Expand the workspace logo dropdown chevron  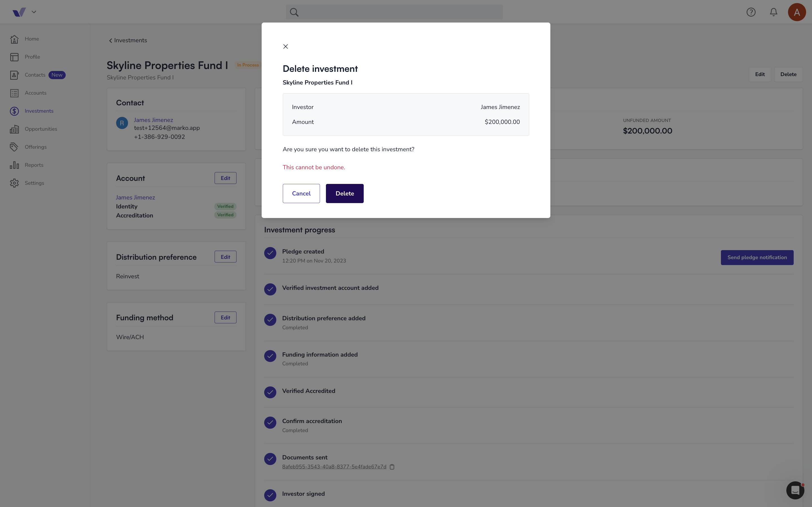click(34, 12)
